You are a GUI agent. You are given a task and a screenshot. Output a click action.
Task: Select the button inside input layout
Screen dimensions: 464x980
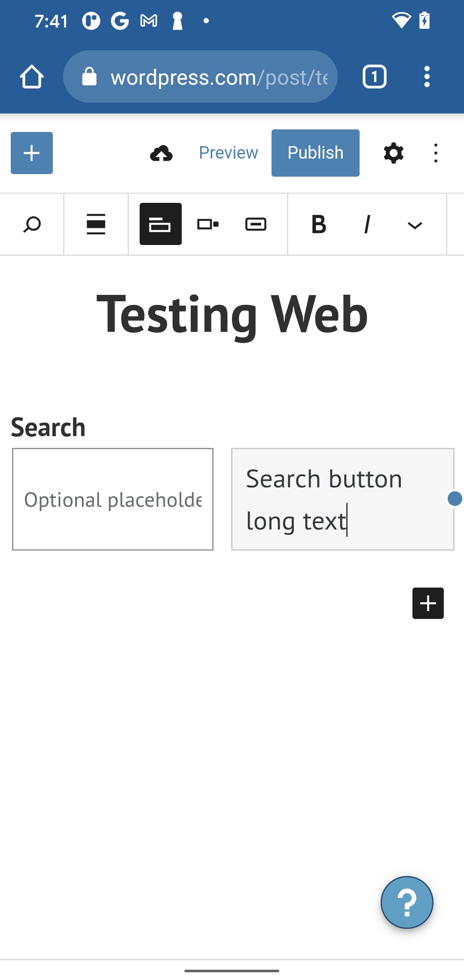point(255,224)
